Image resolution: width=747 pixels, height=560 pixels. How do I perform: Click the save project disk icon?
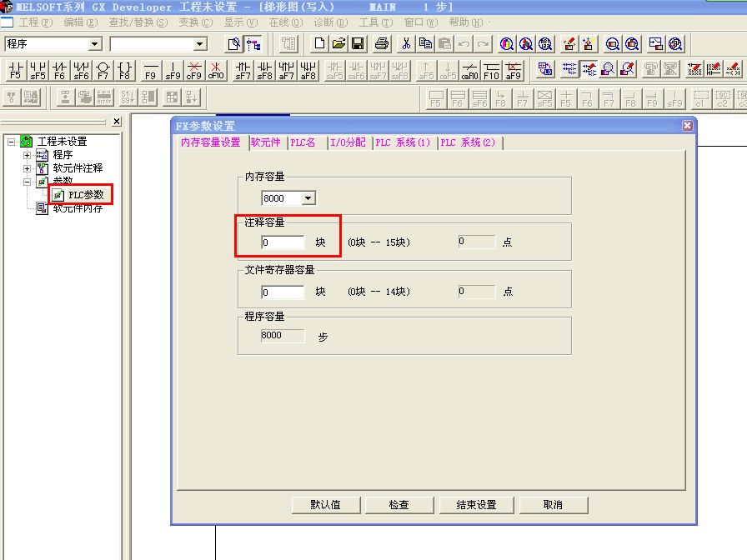[x=358, y=44]
